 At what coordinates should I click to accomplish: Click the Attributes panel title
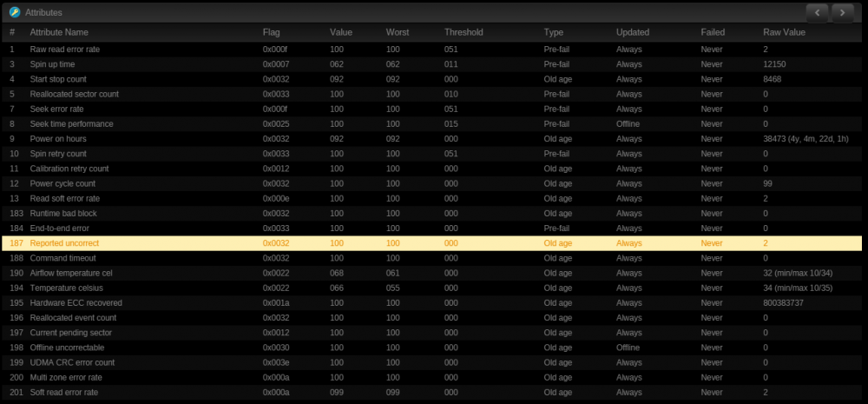tap(43, 12)
